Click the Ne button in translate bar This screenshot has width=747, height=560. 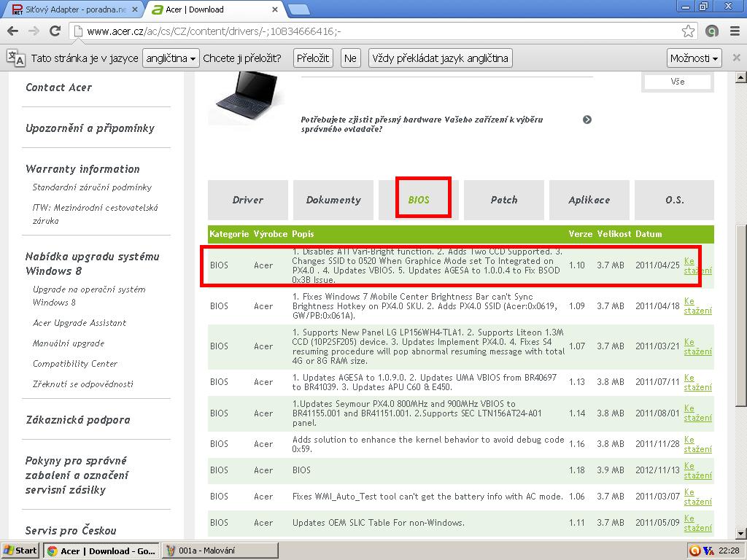click(x=350, y=58)
